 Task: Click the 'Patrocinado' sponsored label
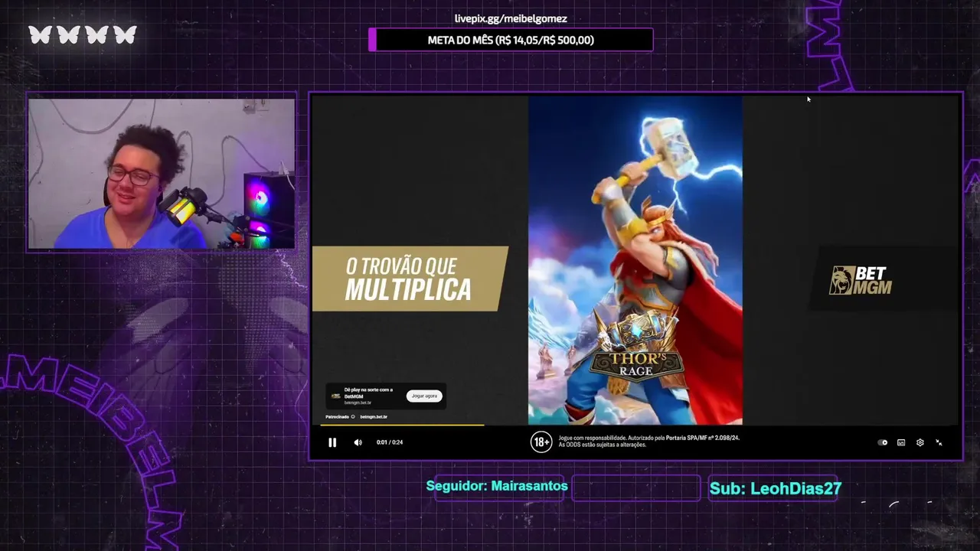click(337, 417)
